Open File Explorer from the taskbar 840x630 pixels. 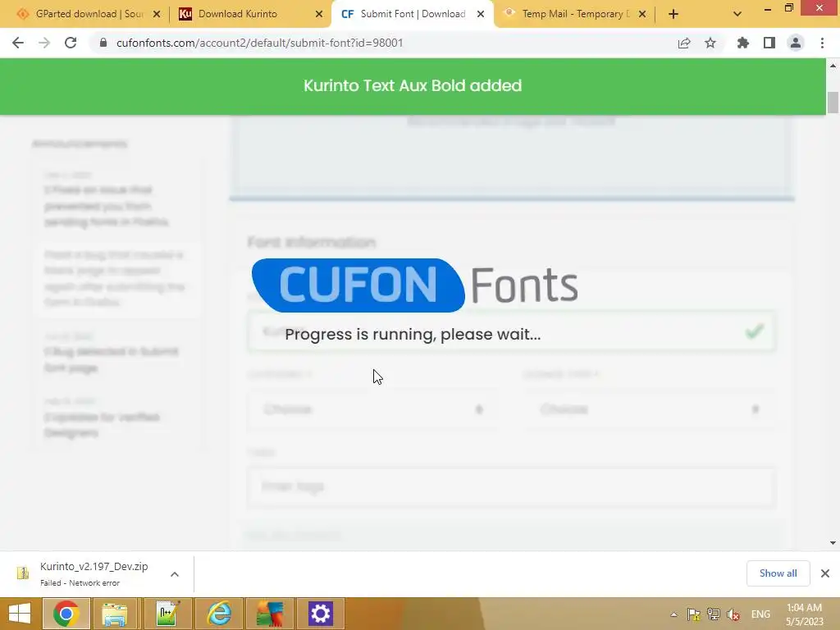coord(115,614)
